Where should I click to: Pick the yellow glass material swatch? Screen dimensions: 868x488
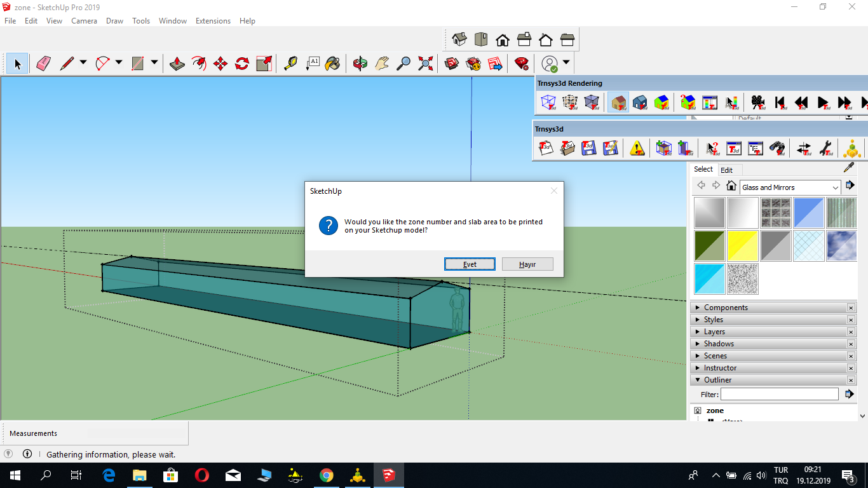pyautogui.click(x=743, y=246)
